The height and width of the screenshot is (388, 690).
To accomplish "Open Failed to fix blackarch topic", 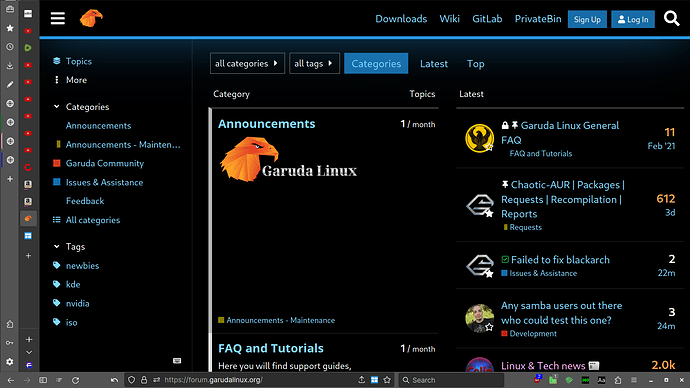I will coord(560,260).
